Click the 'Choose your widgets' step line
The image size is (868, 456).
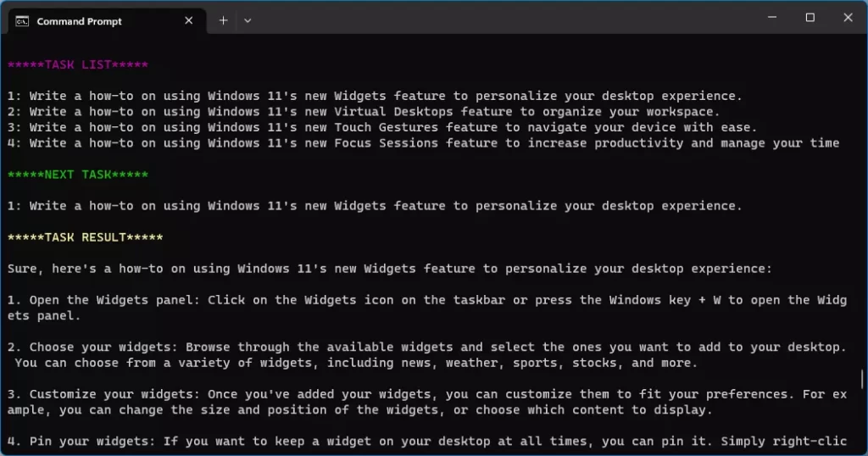click(x=427, y=355)
